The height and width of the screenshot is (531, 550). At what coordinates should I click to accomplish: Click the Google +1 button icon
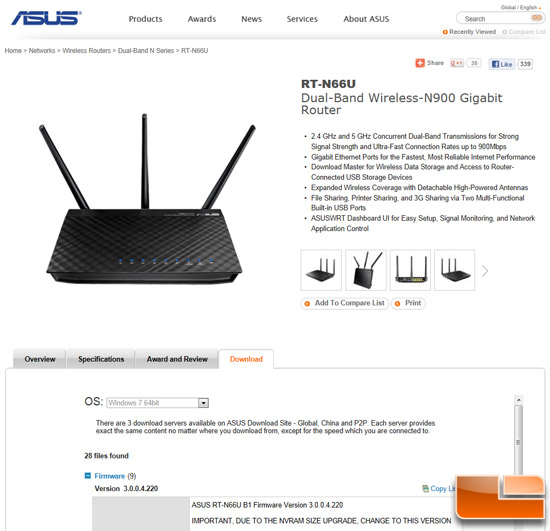[x=457, y=63]
